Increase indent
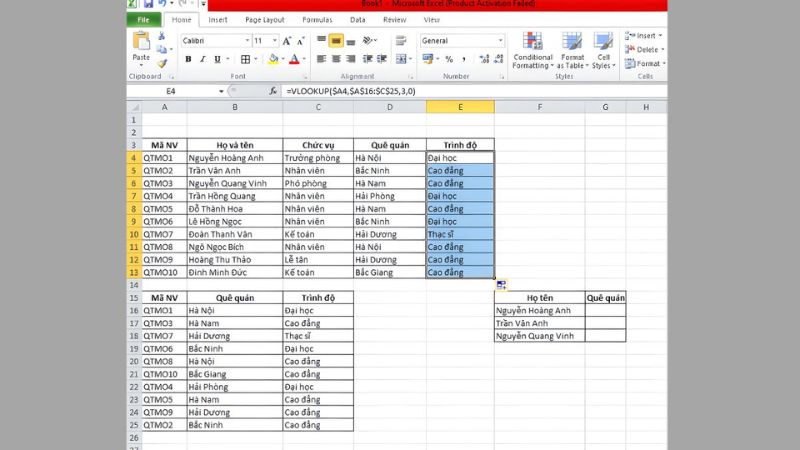800x450 pixels. click(x=382, y=59)
